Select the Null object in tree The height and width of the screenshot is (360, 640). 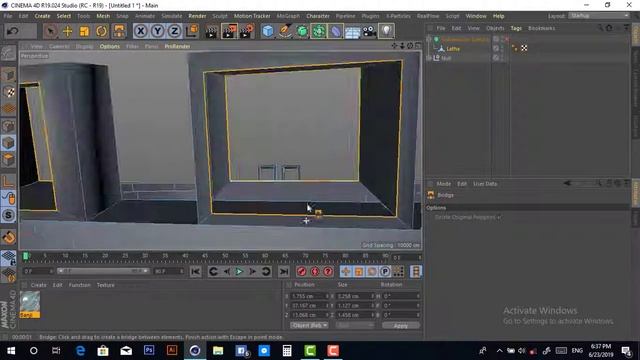pos(446,58)
